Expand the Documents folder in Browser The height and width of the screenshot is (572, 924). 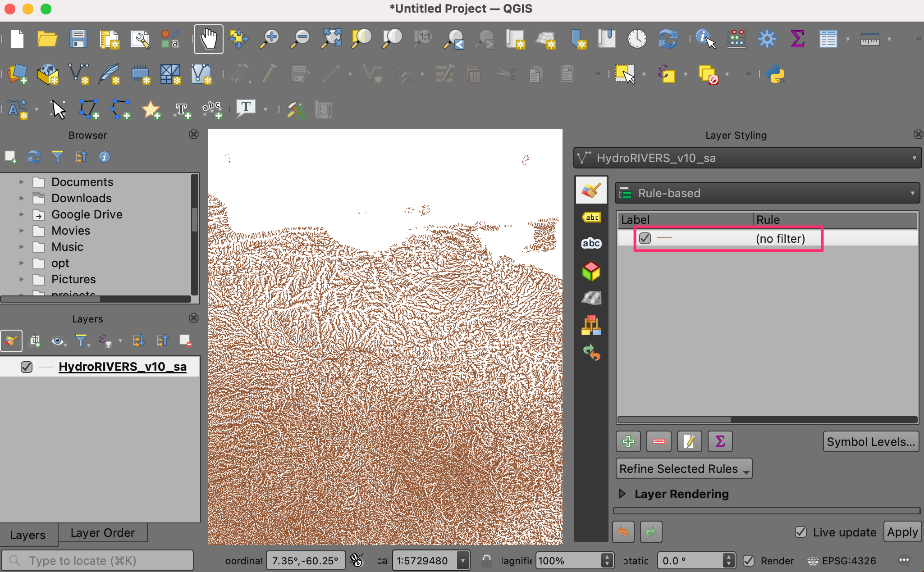click(21, 182)
